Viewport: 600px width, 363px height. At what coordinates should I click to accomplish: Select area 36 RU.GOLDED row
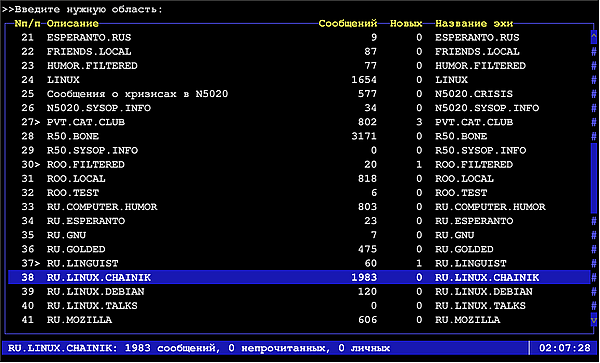click(299, 249)
